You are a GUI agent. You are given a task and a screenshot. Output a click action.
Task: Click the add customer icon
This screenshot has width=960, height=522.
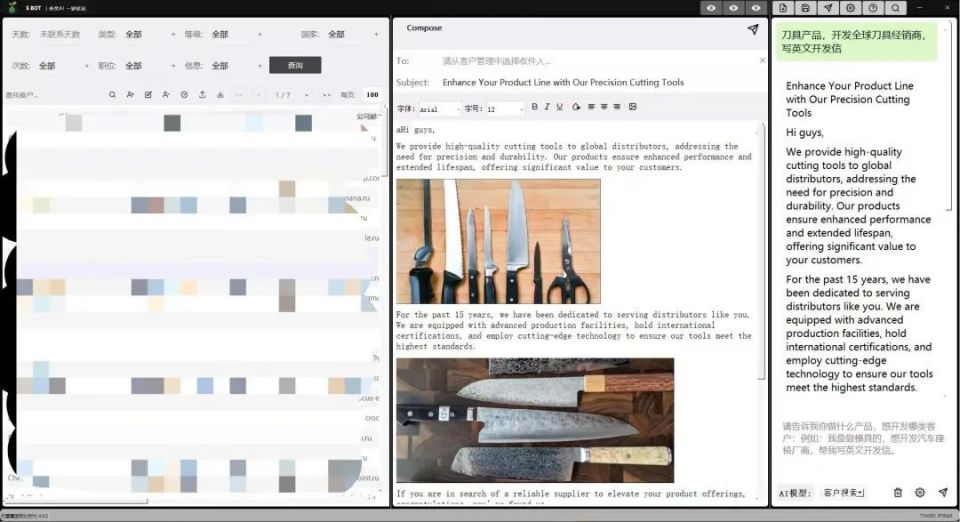[x=130, y=95]
